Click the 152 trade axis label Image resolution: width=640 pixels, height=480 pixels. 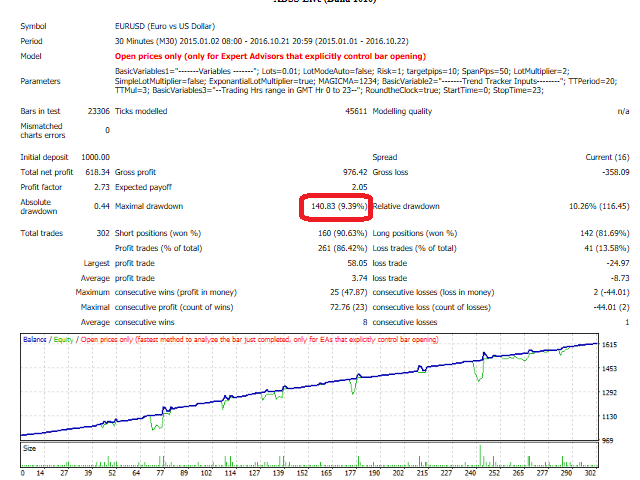(302, 473)
